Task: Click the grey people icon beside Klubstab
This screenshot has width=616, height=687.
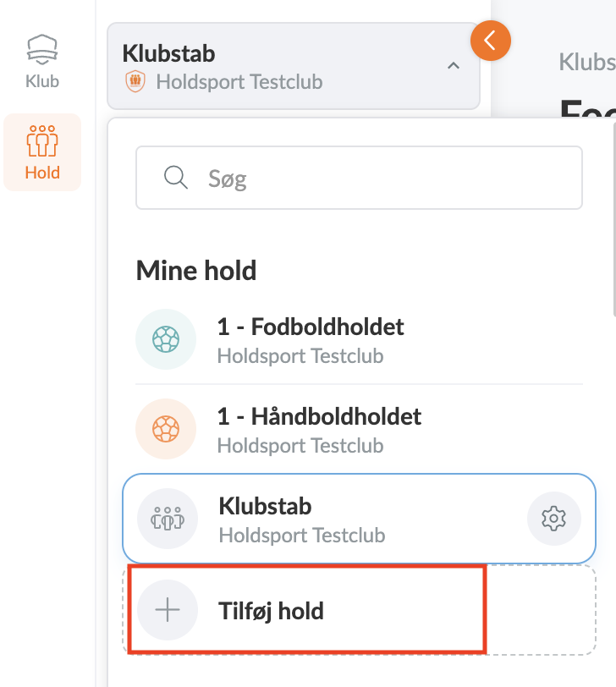Action: pos(168,518)
